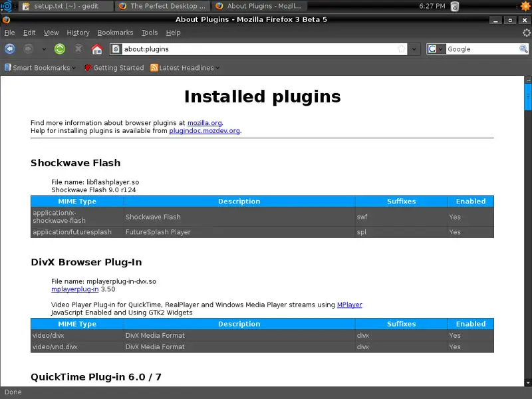This screenshot has height=399, width=532.
Task: Click the vertical scrollbar thumb
Action: [528, 96]
